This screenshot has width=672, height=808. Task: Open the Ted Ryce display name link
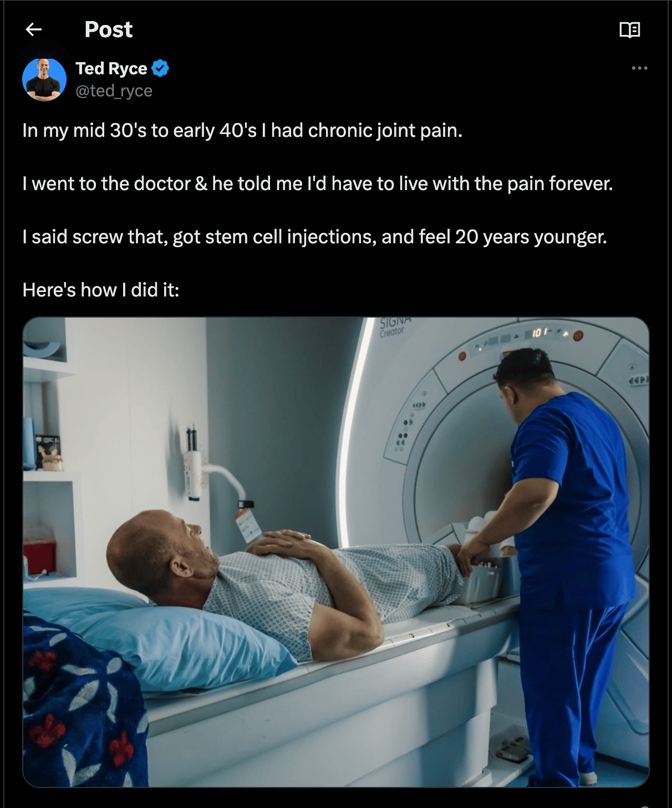tap(111, 68)
